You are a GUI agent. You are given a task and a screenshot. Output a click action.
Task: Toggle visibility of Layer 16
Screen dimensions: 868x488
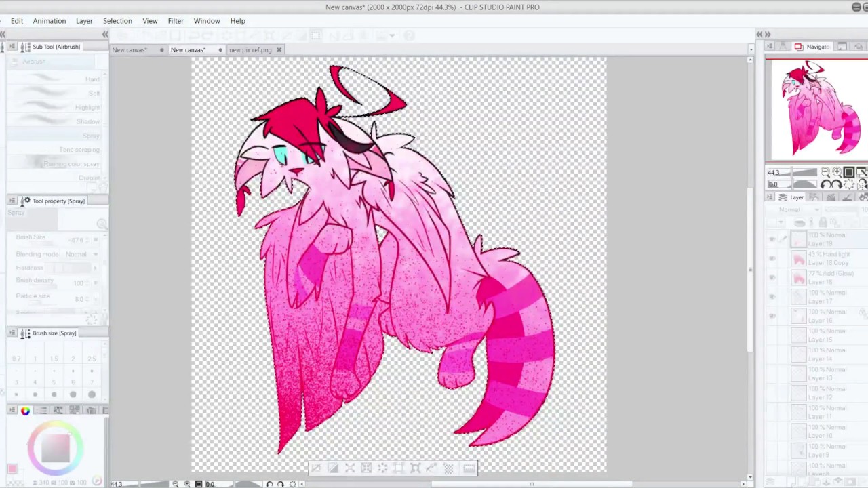coord(772,316)
